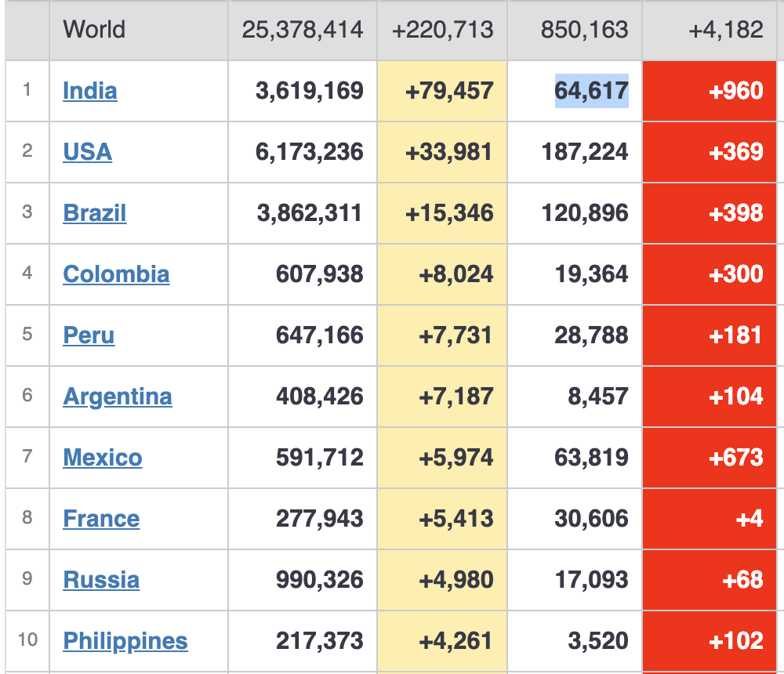The width and height of the screenshot is (784, 674).
Task: Click USA's 6,173,236 total cases cell
Action: pyautogui.click(x=310, y=152)
